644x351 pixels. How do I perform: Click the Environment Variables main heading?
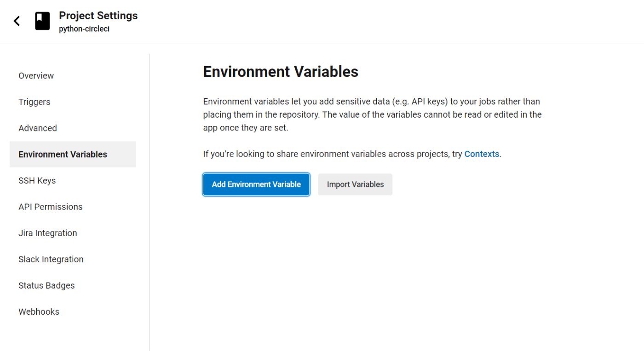coord(281,72)
